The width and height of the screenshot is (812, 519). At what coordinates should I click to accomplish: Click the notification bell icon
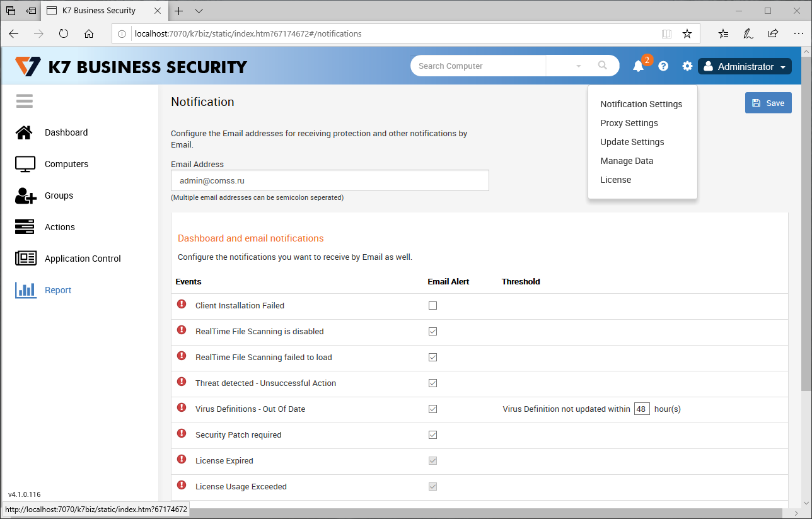638,66
